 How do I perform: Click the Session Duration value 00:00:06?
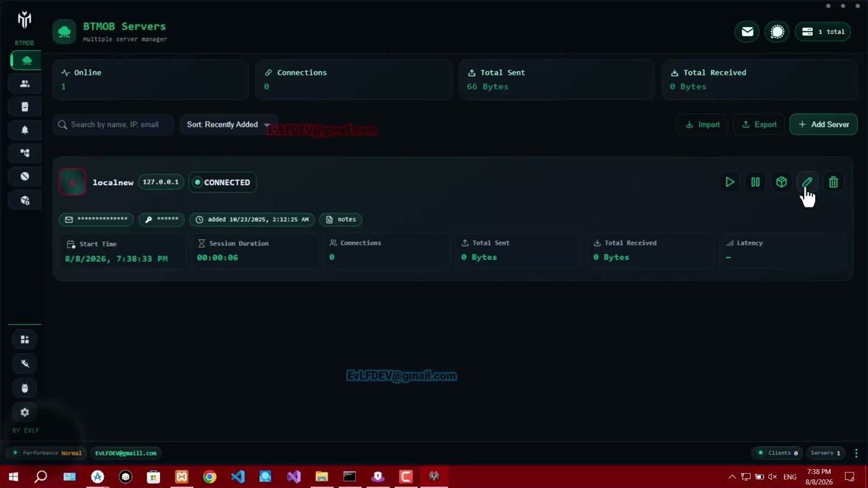217,258
